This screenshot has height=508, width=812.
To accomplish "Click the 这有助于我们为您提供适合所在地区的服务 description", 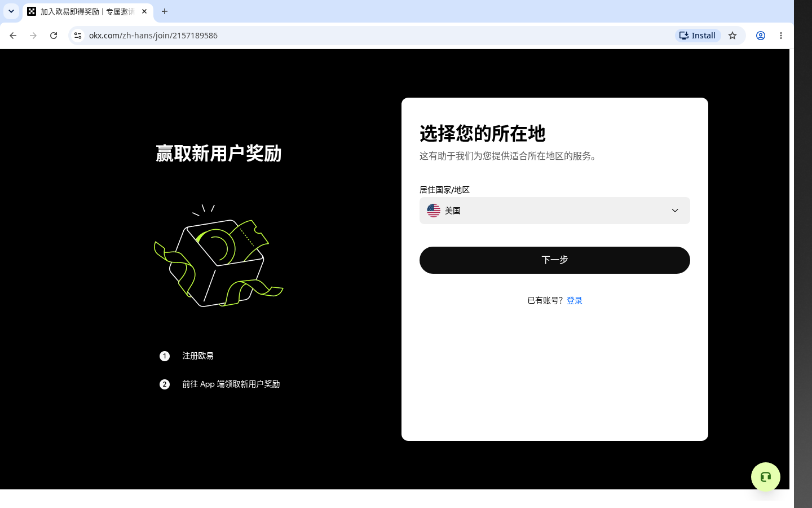I will [x=510, y=156].
